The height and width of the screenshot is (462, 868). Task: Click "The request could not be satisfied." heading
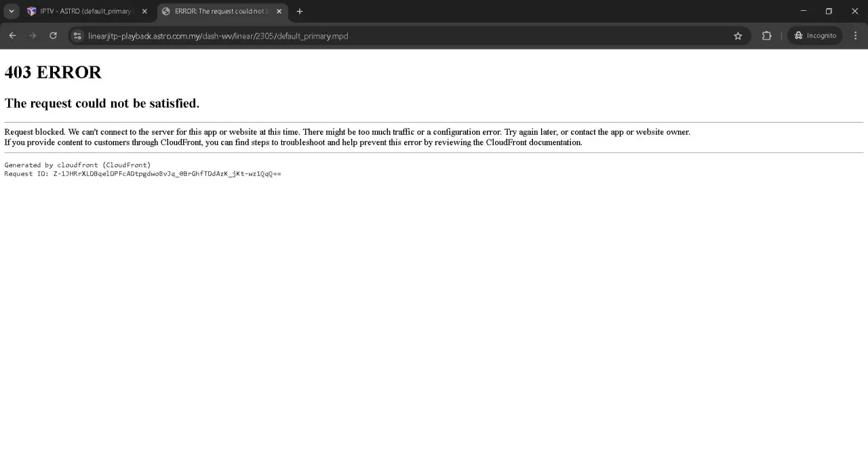[x=102, y=103]
